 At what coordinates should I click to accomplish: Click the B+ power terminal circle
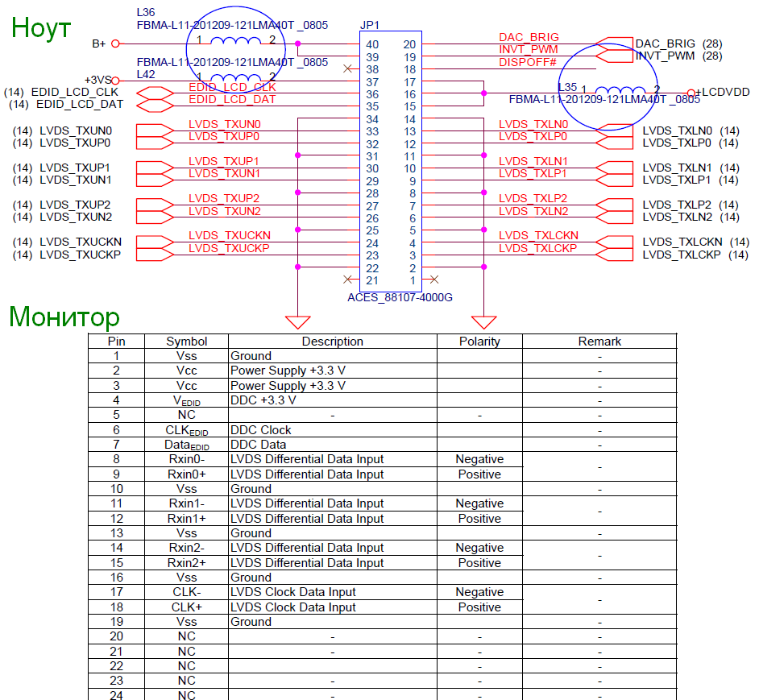pos(115,44)
